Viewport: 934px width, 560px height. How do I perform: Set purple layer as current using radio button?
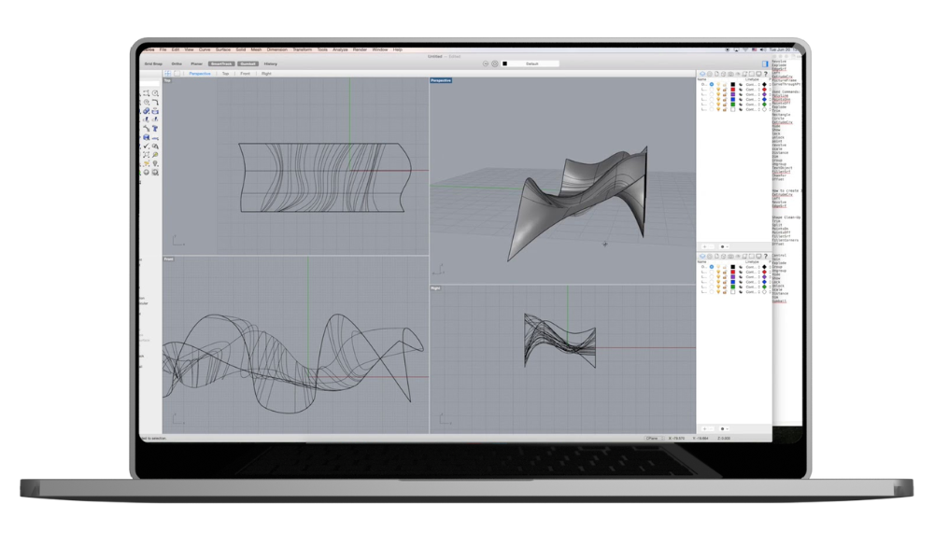pyautogui.click(x=711, y=94)
